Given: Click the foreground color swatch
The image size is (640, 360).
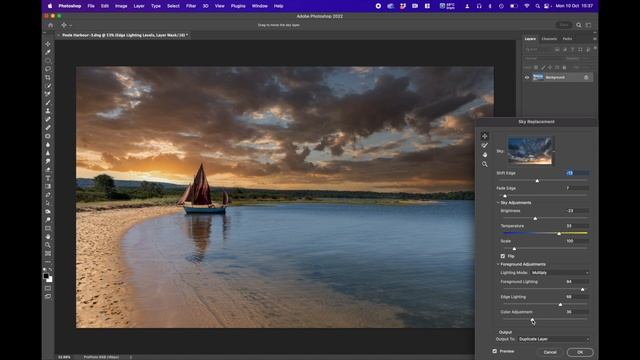Looking at the screenshot, I should [x=46, y=276].
